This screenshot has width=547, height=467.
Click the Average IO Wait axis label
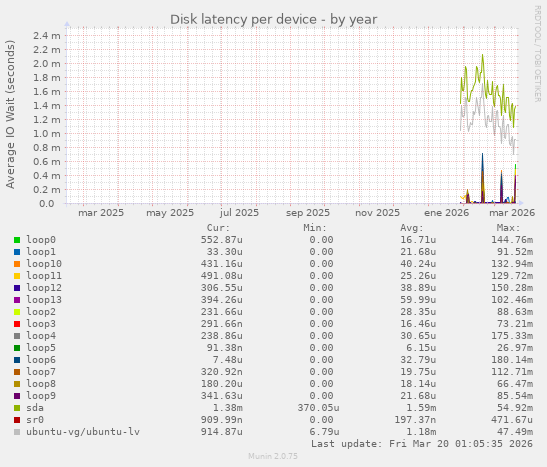point(10,114)
